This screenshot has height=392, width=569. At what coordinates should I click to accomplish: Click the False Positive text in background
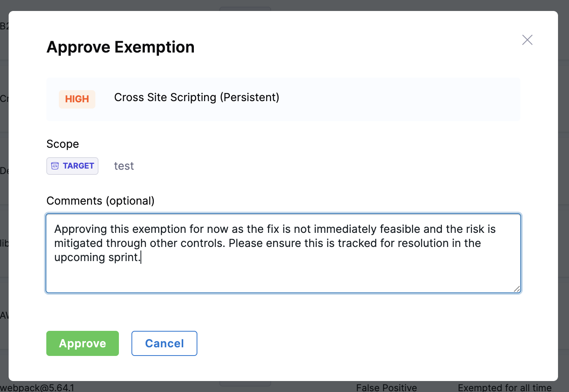point(386,388)
